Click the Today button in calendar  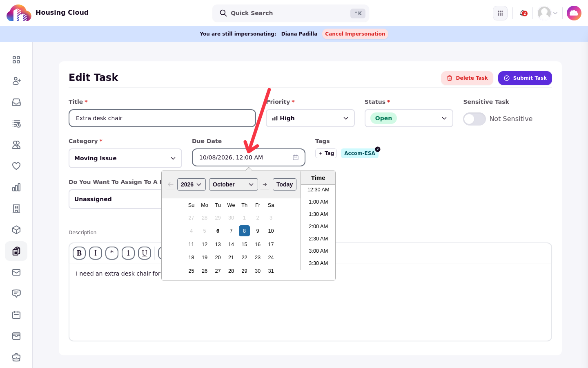tap(285, 184)
